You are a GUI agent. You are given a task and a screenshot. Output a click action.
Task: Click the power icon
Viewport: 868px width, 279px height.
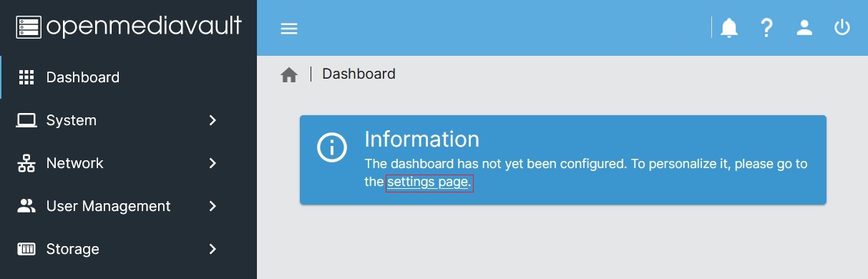pyautogui.click(x=842, y=28)
